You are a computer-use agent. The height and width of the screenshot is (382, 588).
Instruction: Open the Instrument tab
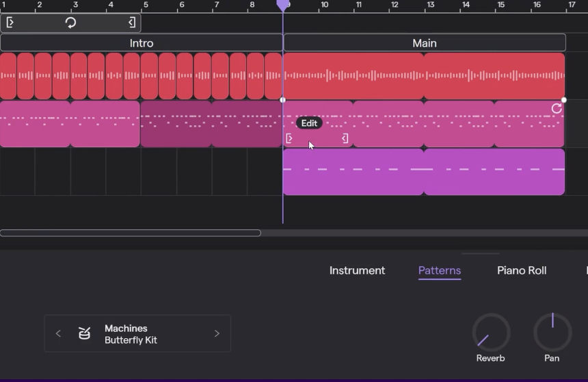(357, 270)
